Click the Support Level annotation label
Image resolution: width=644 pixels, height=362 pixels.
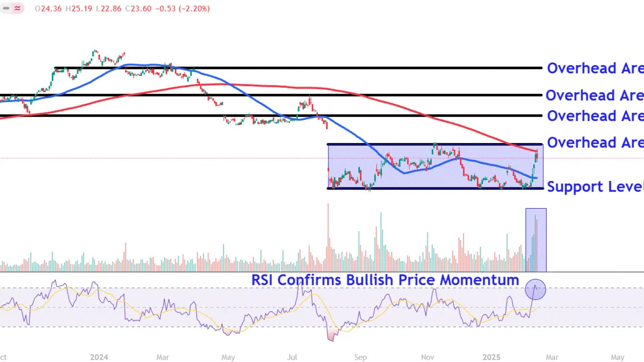click(x=595, y=187)
